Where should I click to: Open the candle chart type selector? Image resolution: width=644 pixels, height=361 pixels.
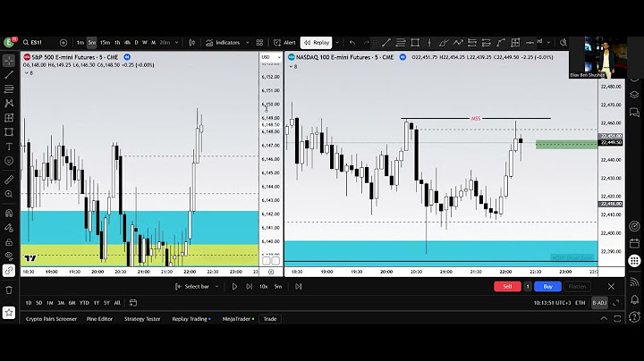click(x=191, y=42)
